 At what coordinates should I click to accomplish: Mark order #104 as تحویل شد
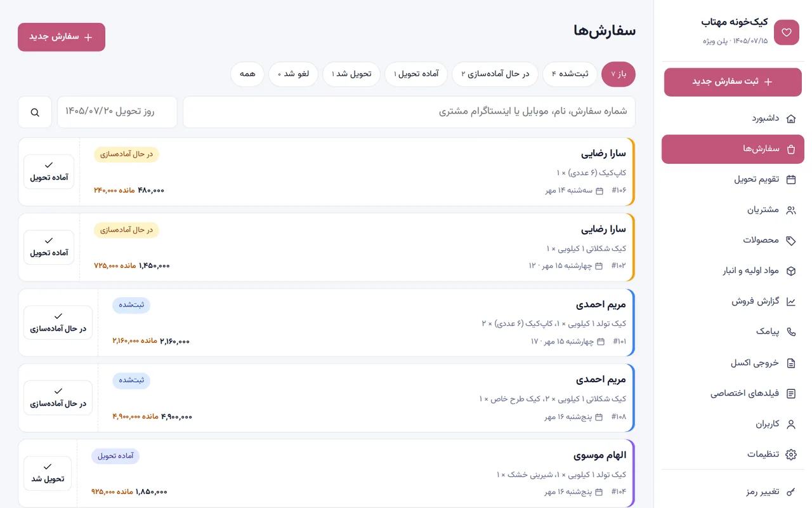tap(48, 473)
